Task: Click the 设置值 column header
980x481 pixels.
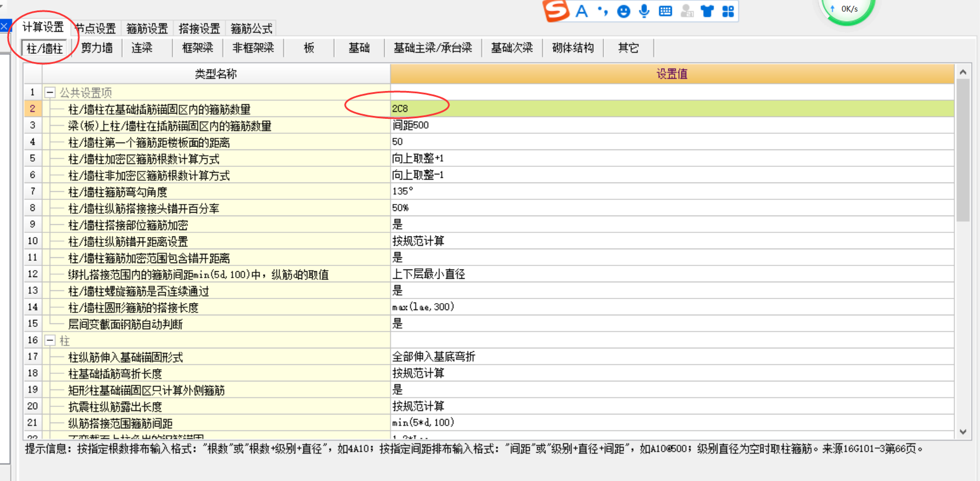Action: click(672, 74)
